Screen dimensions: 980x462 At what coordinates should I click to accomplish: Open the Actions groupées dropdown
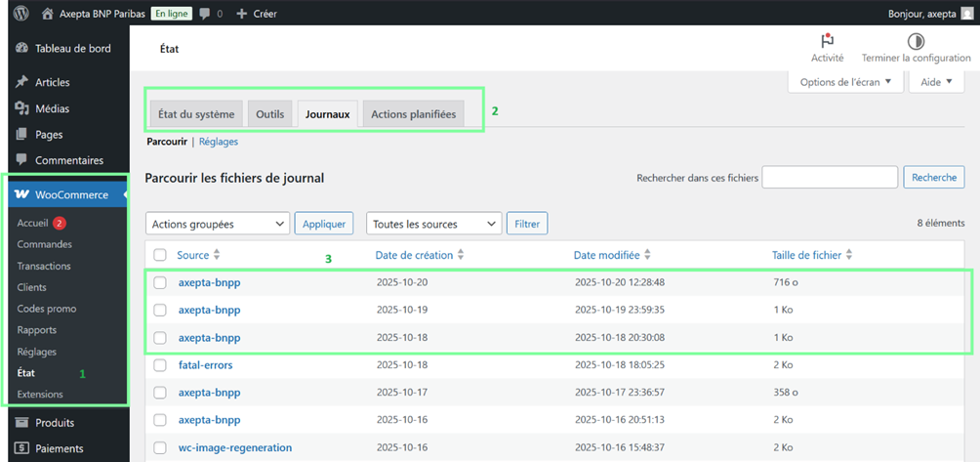pyautogui.click(x=217, y=224)
